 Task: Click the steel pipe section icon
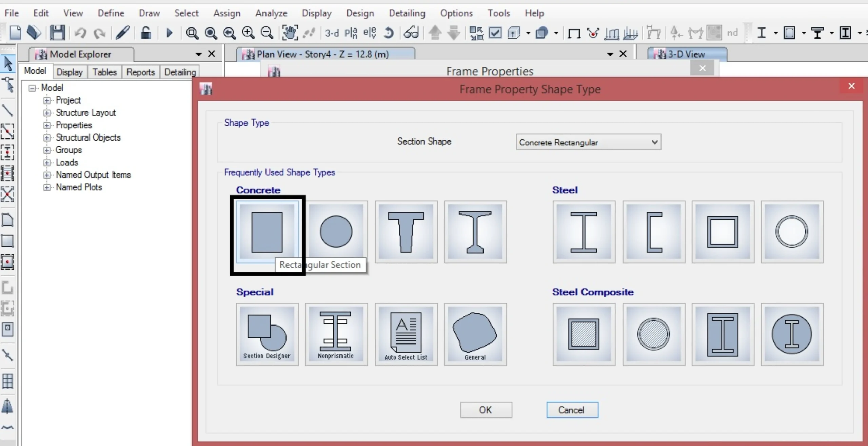[792, 232]
